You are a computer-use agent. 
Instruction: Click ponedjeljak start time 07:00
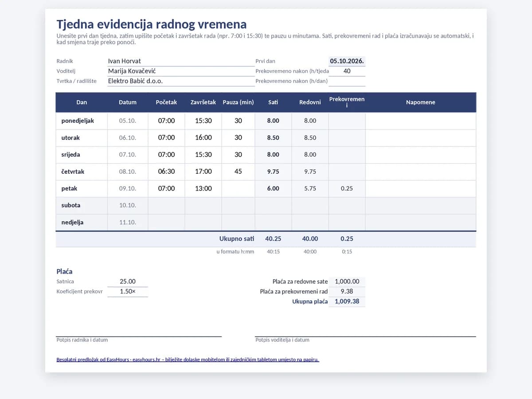pyautogui.click(x=166, y=121)
